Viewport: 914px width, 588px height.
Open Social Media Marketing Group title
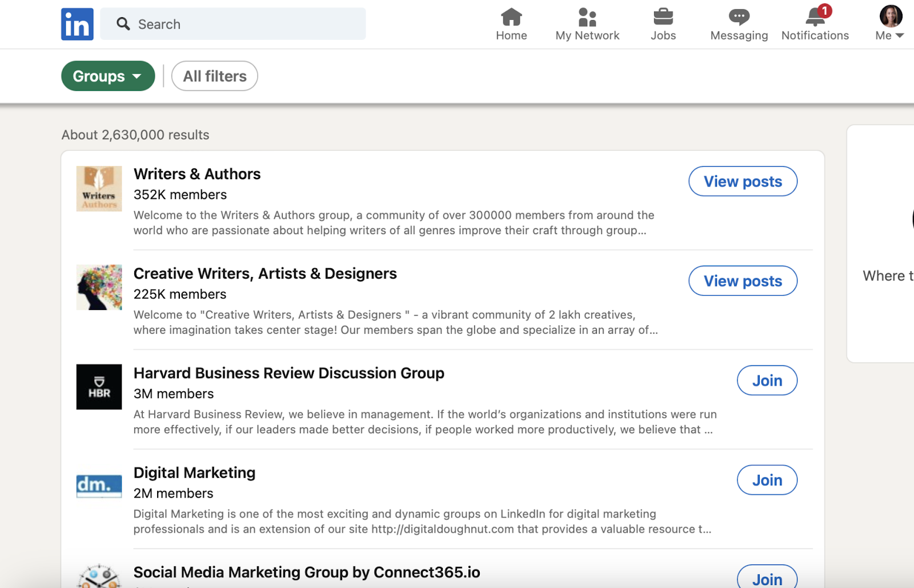(x=307, y=572)
